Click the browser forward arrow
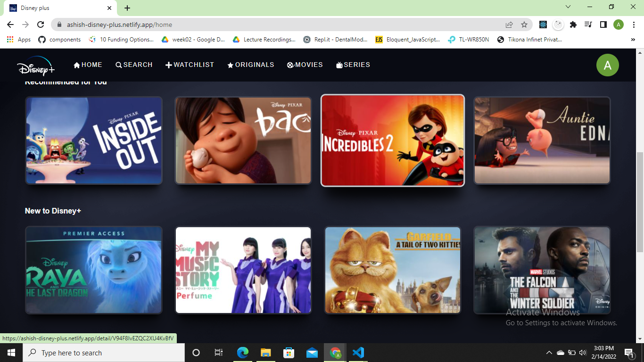644x362 pixels. (x=25, y=25)
